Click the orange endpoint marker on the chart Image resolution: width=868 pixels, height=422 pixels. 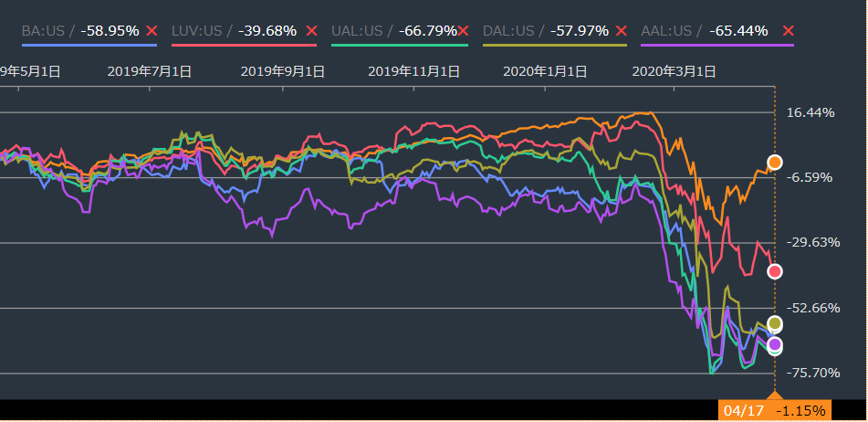[x=775, y=163]
